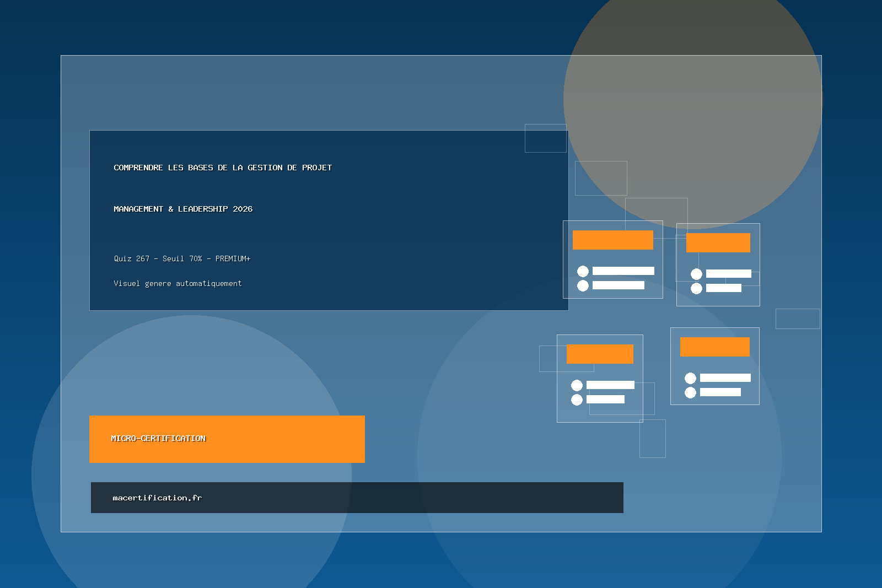The width and height of the screenshot is (882, 588).
Task: Select first radio option in bottom-right quiz card
Action: 690,378
